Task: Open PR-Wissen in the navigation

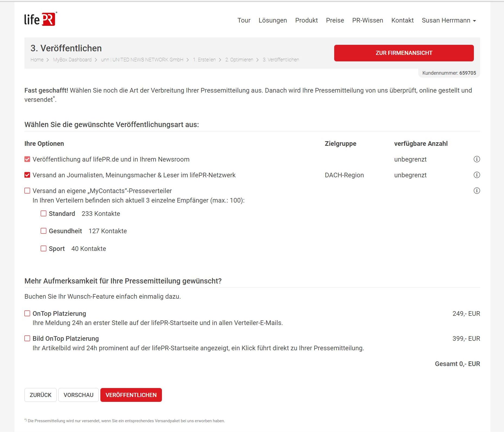Action: (367, 21)
